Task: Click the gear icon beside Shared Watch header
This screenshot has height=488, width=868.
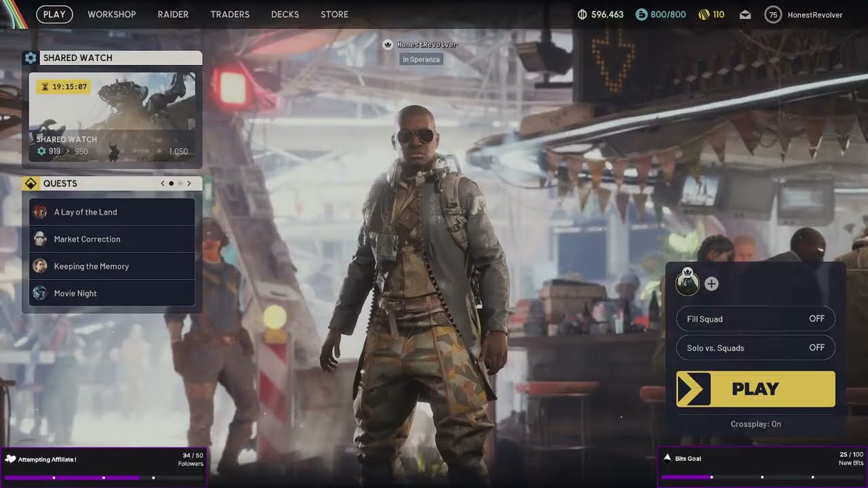Action: pos(31,58)
